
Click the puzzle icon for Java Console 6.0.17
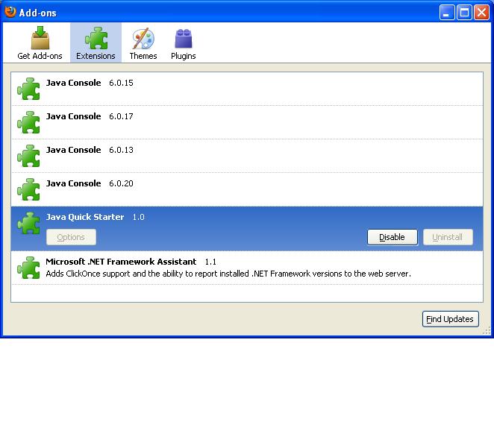click(x=28, y=122)
